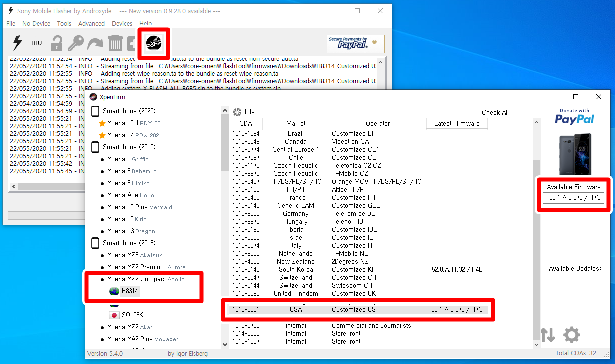This screenshot has height=364, width=615.
Task: Select Xperia Ace in device tree
Action: point(132,195)
